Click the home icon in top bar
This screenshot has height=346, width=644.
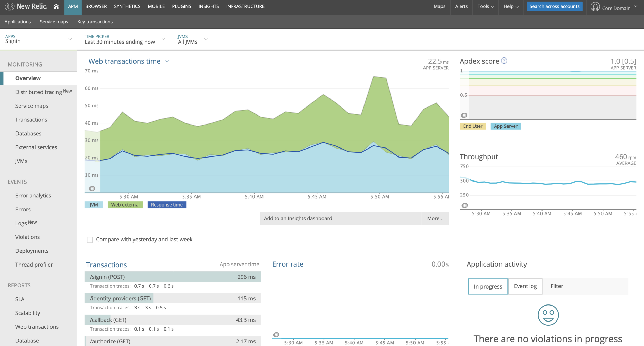click(x=56, y=6)
